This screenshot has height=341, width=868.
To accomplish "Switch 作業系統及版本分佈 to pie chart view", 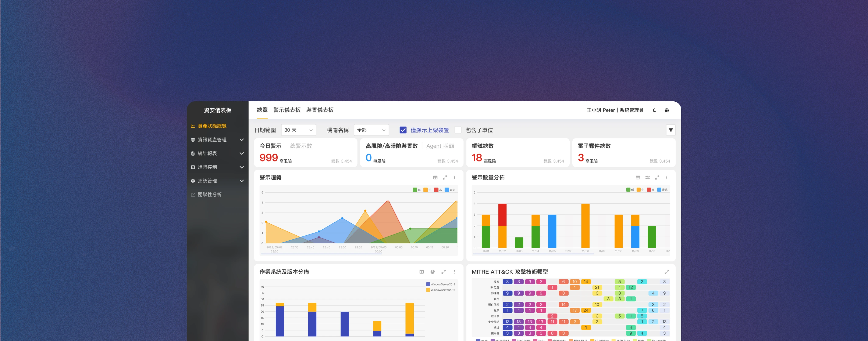I will click(432, 272).
